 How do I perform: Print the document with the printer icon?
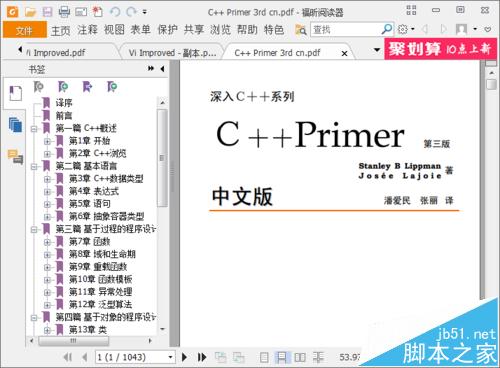(x=64, y=12)
